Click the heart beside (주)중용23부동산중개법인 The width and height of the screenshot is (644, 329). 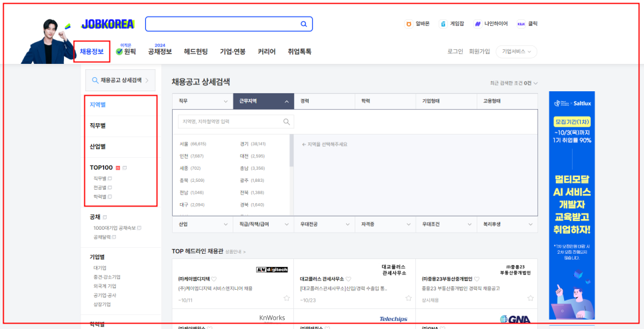click(477, 279)
